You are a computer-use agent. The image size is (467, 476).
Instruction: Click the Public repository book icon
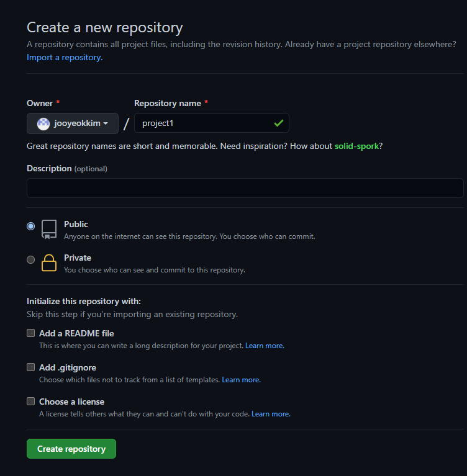(49, 230)
